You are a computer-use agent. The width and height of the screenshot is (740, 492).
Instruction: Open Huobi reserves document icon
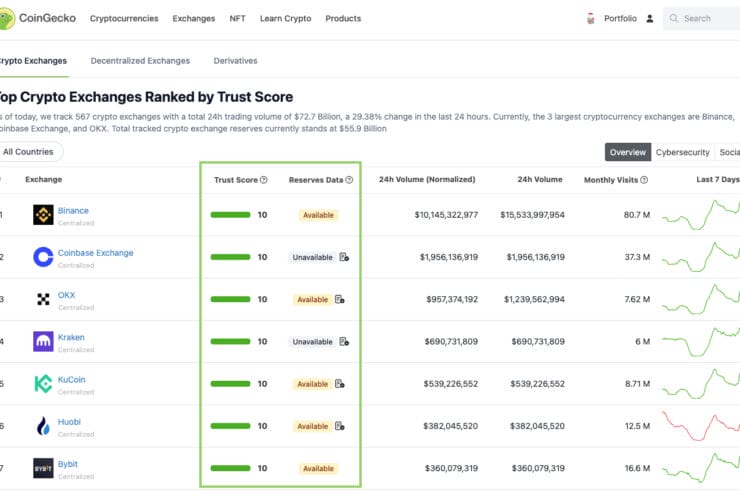[340, 426]
